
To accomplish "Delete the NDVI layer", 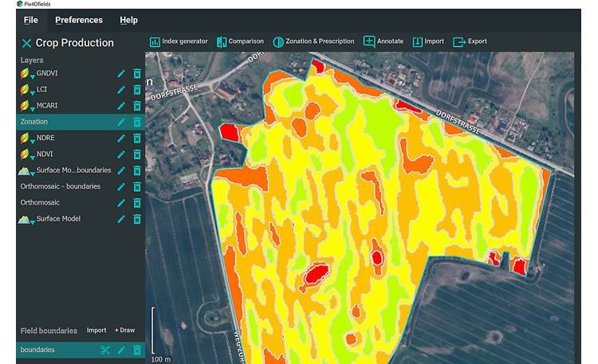I will pyautogui.click(x=137, y=155).
